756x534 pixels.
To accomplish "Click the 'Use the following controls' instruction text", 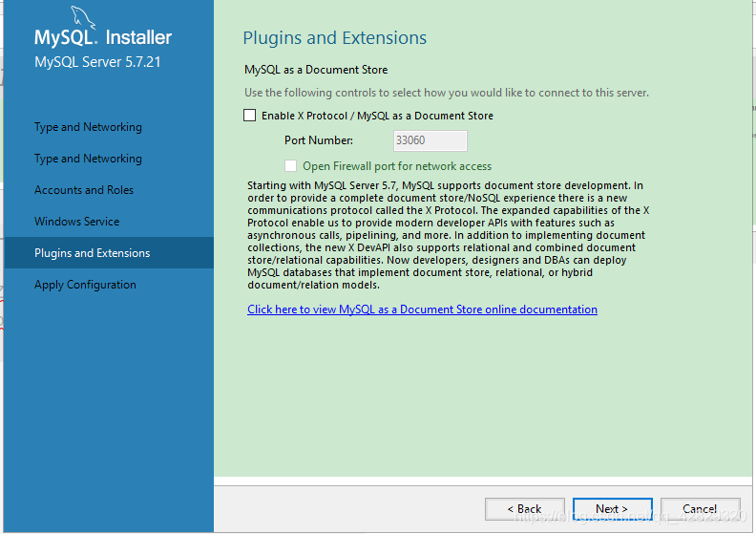I will pos(447,93).
